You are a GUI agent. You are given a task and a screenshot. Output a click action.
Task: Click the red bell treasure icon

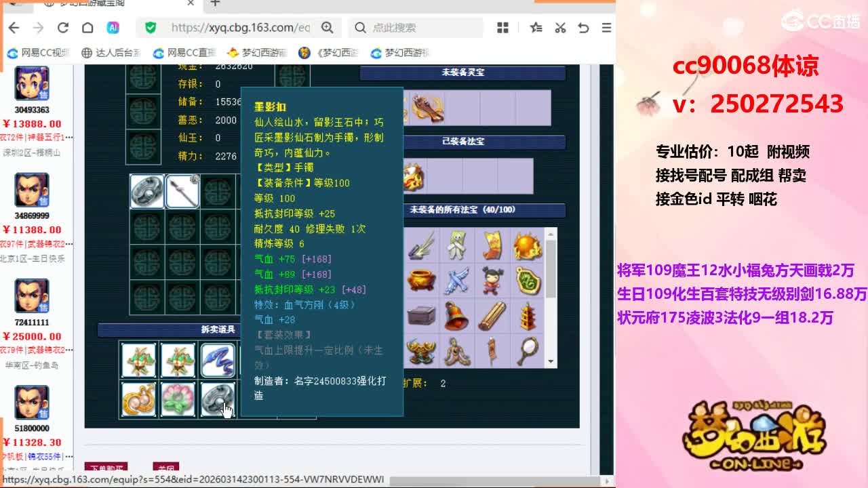tap(456, 316)
